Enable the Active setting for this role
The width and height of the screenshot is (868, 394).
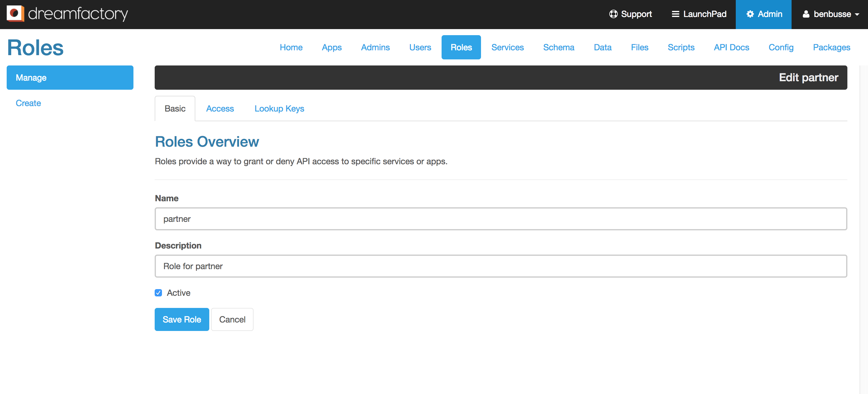pos(158,293)
